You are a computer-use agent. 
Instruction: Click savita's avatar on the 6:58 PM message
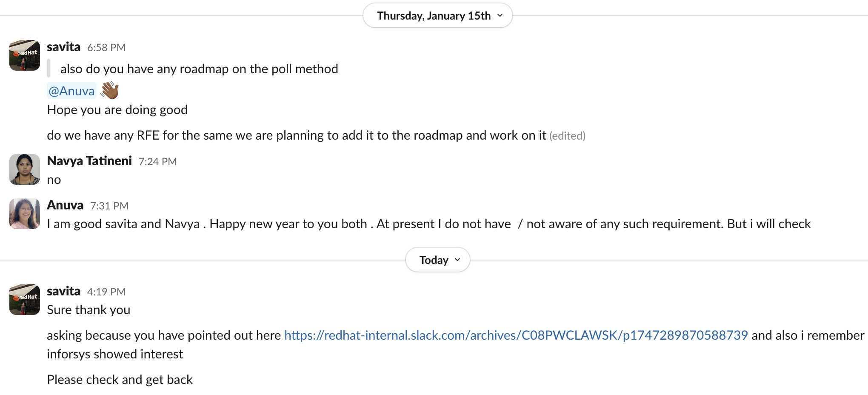[25, 55]
